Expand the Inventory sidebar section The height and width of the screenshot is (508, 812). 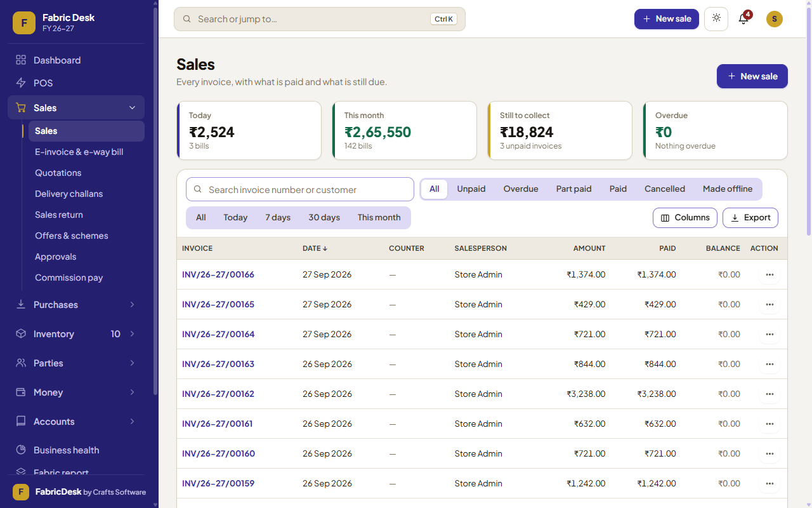[132, 334]
